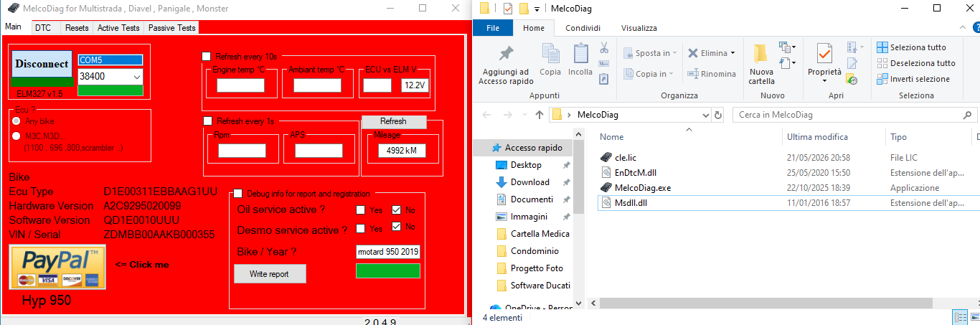This screenshot has height=325, width=980.
Task: Click green bar below baud rate dropdown
Action: click(110, 90)
